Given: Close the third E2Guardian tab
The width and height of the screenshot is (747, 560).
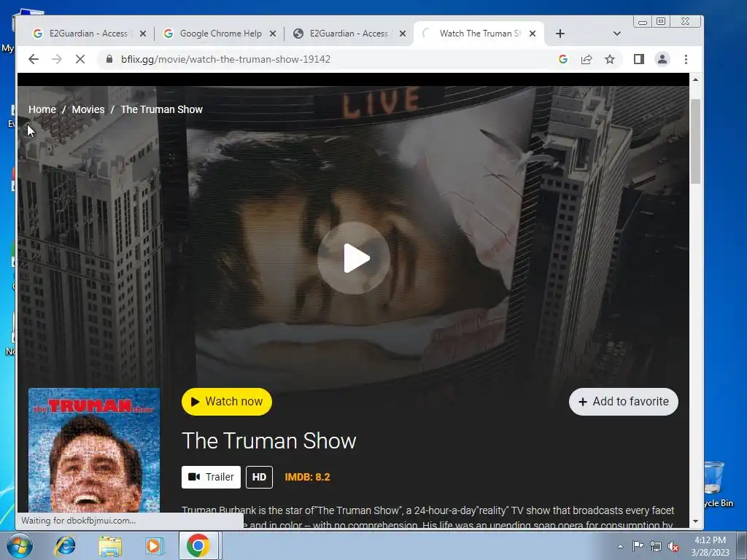Looking at the screenshot, I should click(403, 34).
